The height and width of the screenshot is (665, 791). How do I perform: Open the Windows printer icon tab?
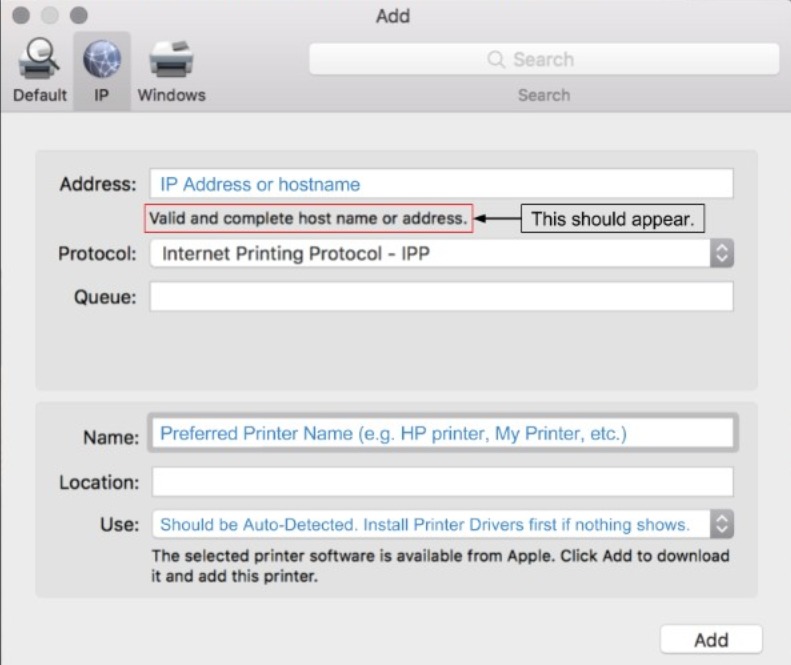pyautogui.click(x=171, y=62)
